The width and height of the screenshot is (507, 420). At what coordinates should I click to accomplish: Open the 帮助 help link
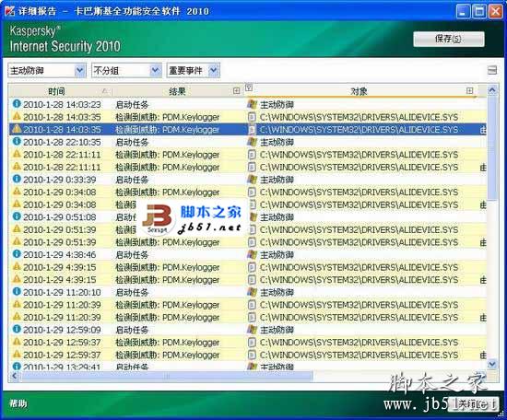click(x=18, y=402)
